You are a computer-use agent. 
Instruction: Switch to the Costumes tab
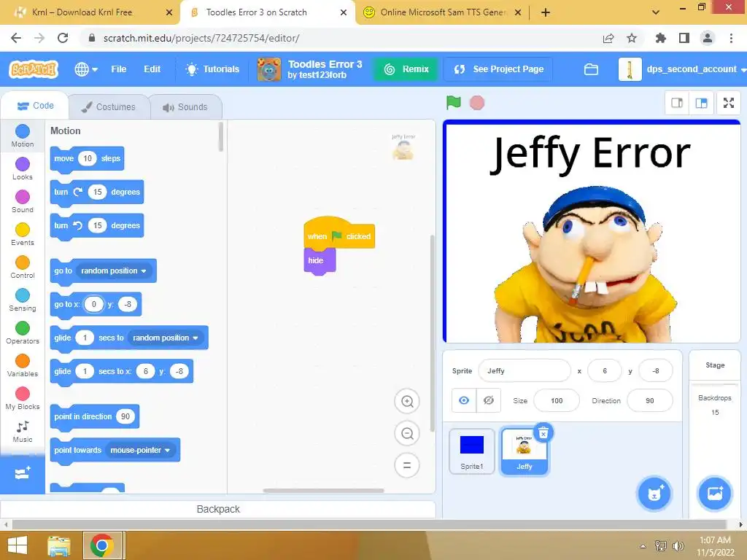[109, 106]
